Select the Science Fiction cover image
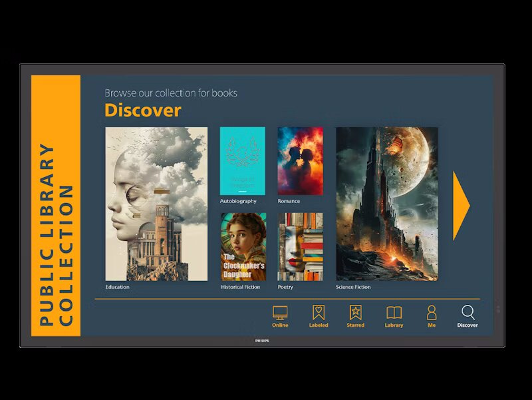Image resolution: width=532 pixels, height=400 pixels. click(x=387, y=204)
